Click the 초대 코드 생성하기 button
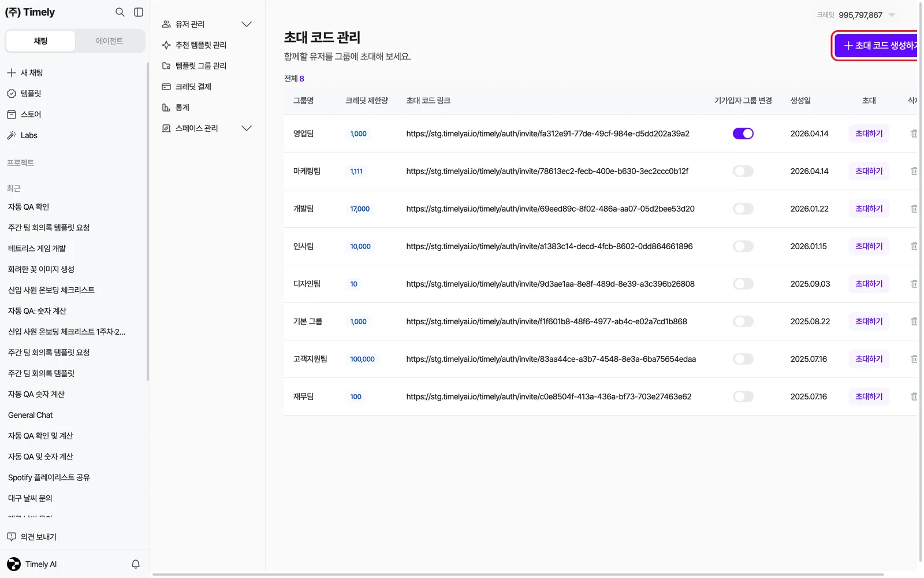 [875, 46]
